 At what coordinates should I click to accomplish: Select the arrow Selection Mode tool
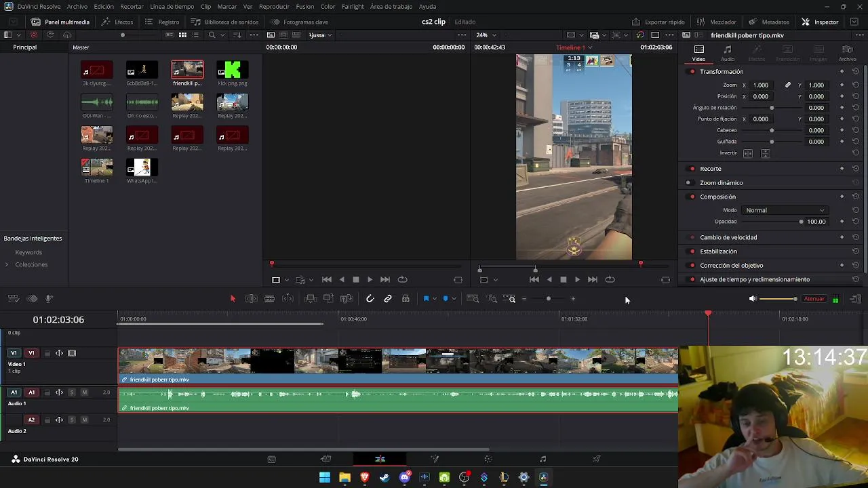tap(233, 299)
